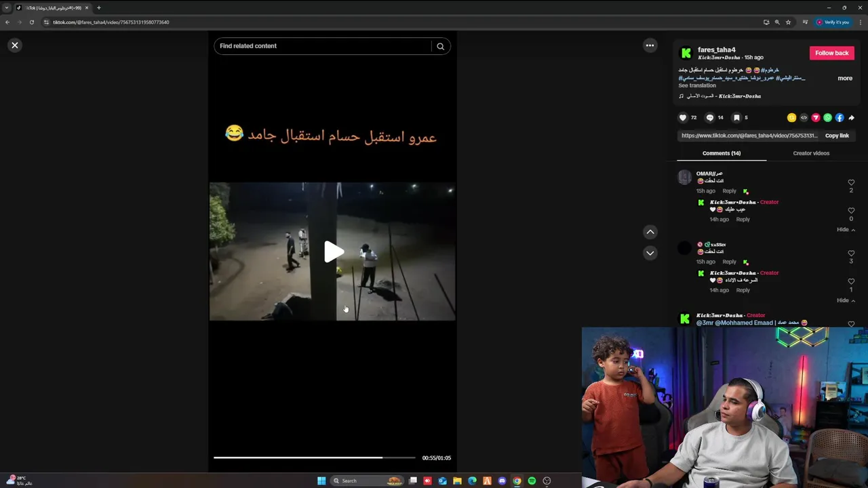Share the video to WhatsApp
This screenshot has height=488, width=868.
(x=827, y=117)
